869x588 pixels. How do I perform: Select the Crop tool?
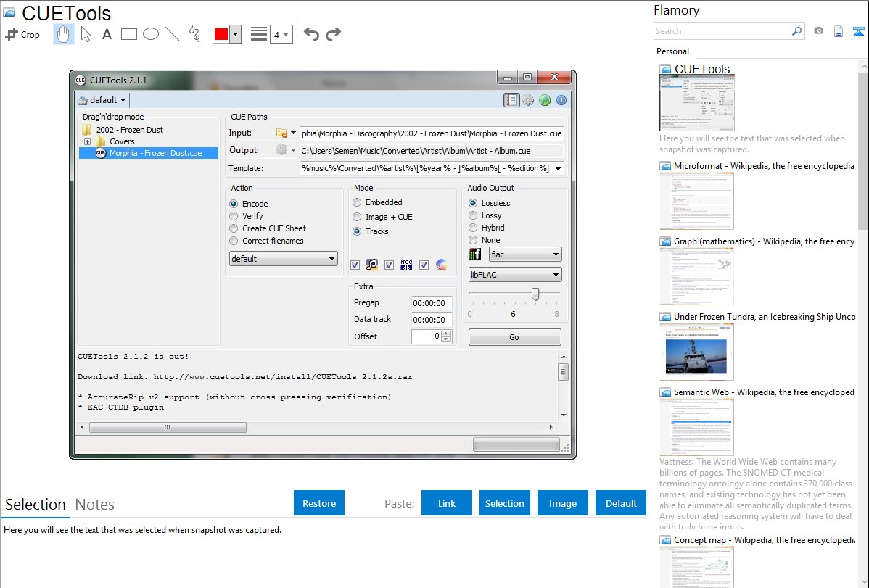22,34
